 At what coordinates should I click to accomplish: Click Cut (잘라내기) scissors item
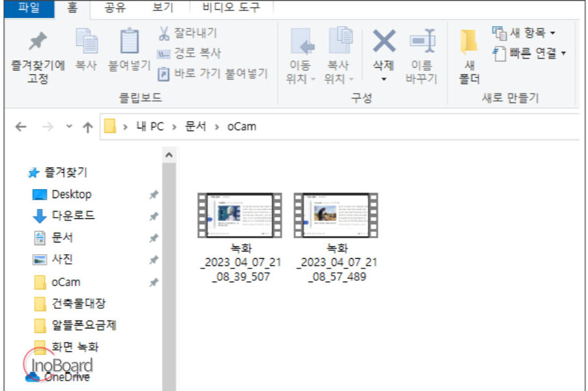(188, 33)
